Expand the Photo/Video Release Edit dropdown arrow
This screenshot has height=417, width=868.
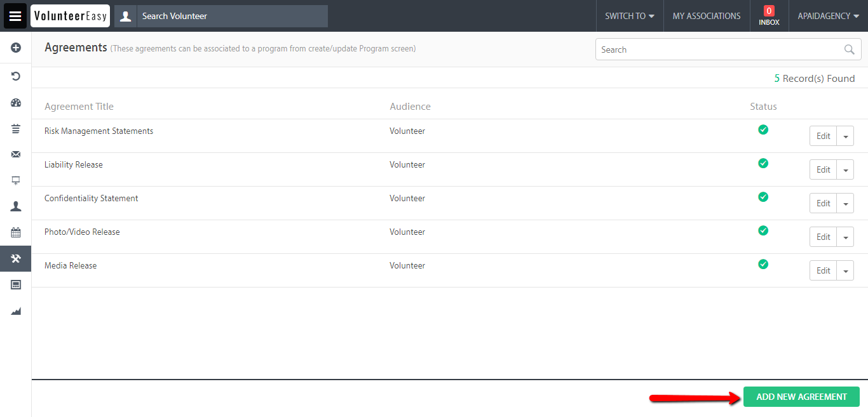pos(845,237)
